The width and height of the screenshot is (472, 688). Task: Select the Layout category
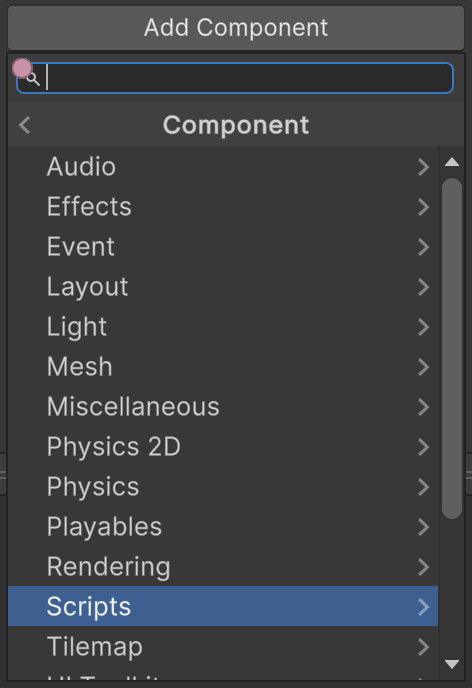coord(223,287)
